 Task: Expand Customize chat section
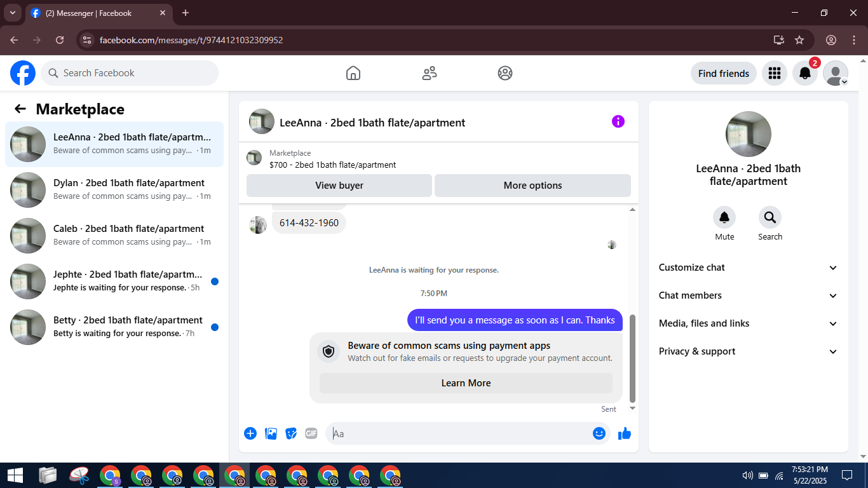tap(749, 268)
